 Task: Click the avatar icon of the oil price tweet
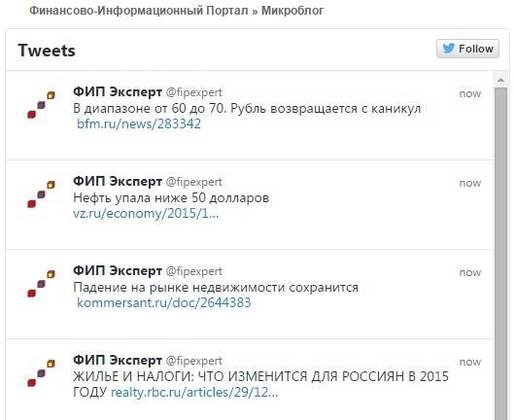[41, 194]
